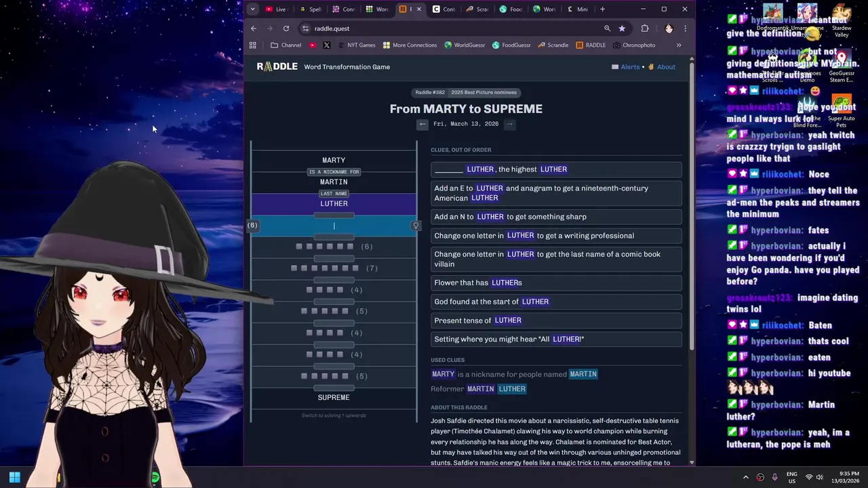This screenshot has height=488, width=868.
Task: Open the network Wi-Fi tray icon
Action: [x=808, y=477]
